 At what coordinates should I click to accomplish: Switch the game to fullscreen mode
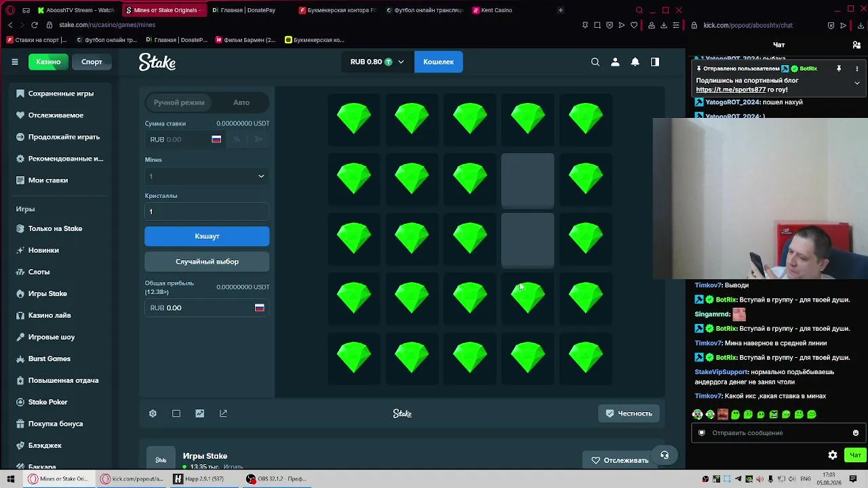[176, 413]
